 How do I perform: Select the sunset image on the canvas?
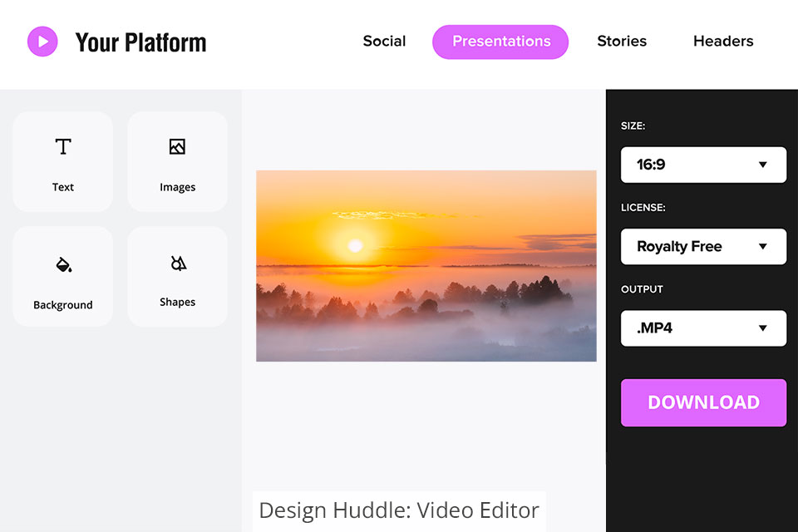point(426,266)
